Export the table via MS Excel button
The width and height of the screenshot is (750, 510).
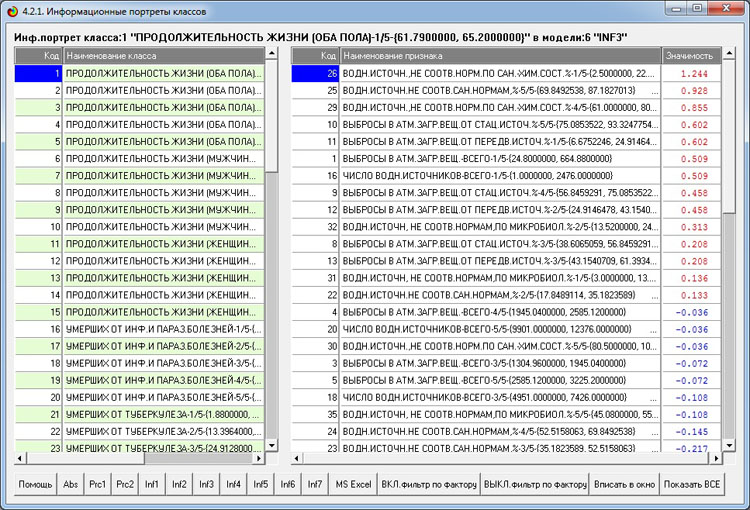click(353, 484)
